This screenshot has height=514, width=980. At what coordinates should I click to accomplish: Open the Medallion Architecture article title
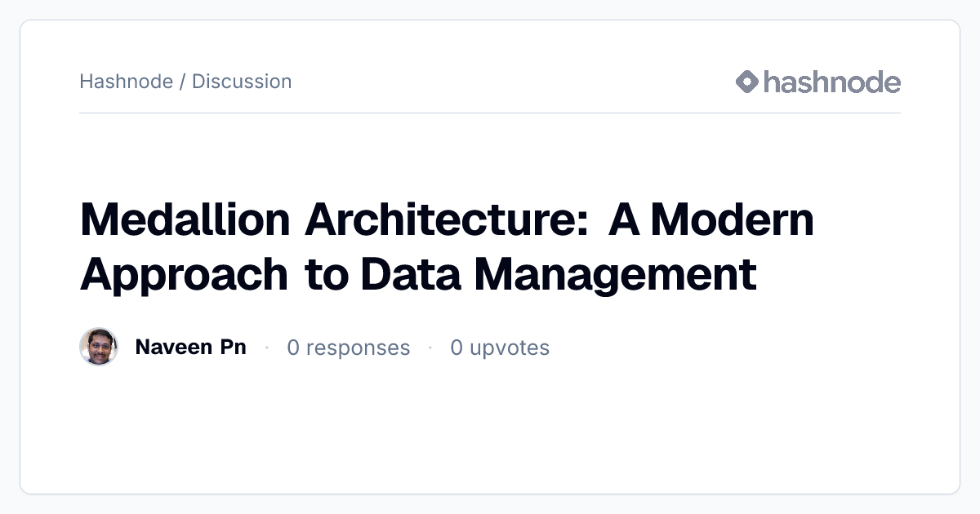447,246
